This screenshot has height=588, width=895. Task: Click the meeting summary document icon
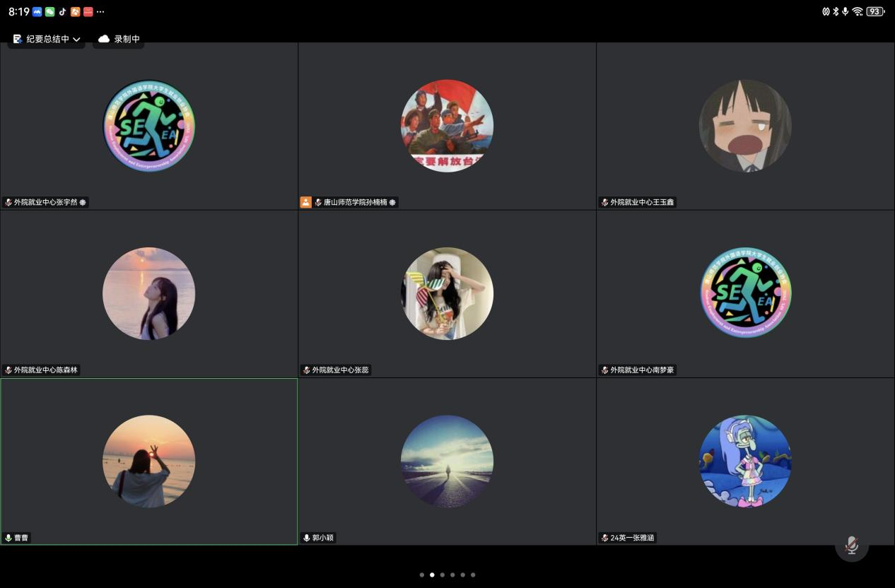click(x=18, y=40)
